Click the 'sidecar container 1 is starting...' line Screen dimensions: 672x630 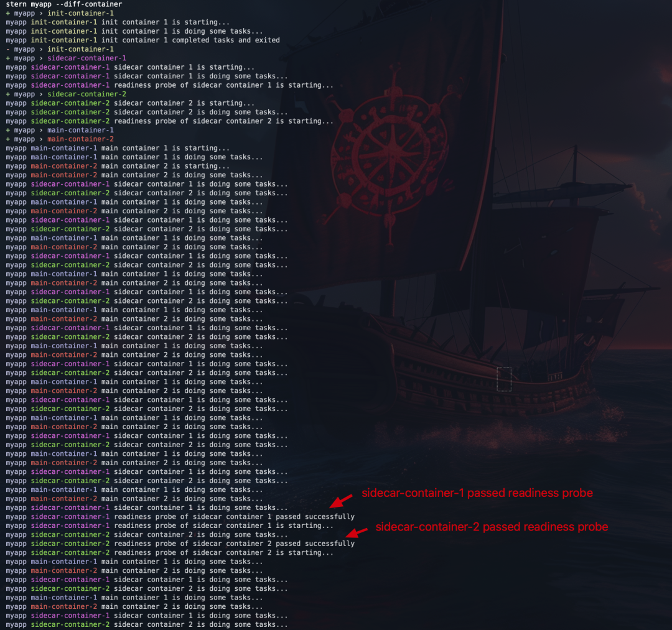130,67
